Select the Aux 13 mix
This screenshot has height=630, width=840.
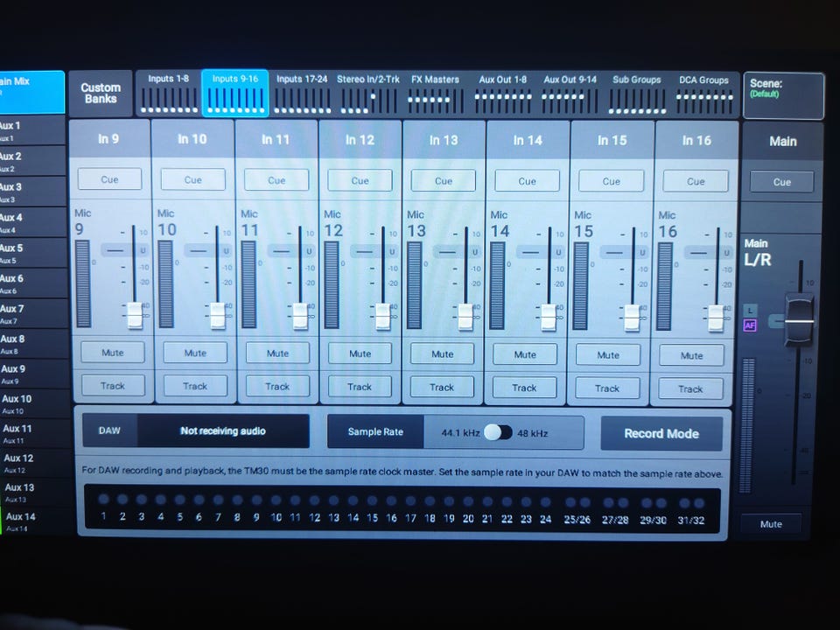(x=38, y=493)
